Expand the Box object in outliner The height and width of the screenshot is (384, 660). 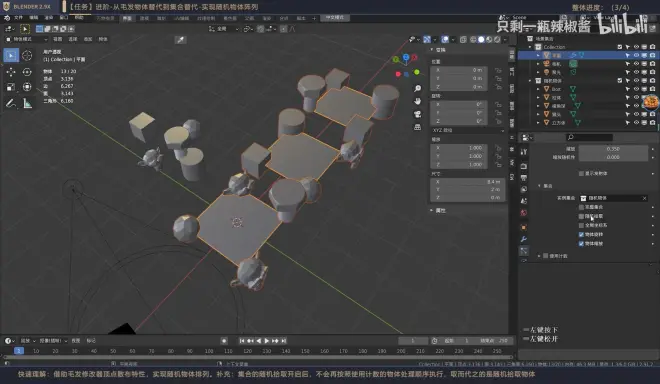tap(538, 89)
